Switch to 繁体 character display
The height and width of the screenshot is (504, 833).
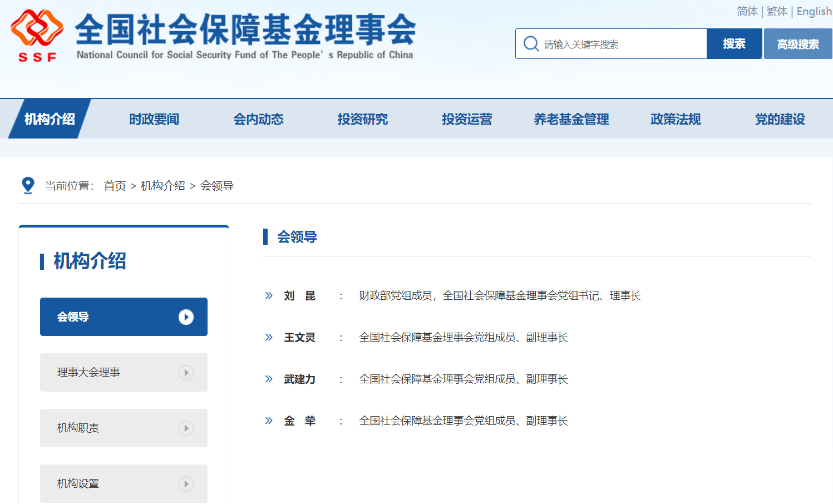click(x=776, y=11)
